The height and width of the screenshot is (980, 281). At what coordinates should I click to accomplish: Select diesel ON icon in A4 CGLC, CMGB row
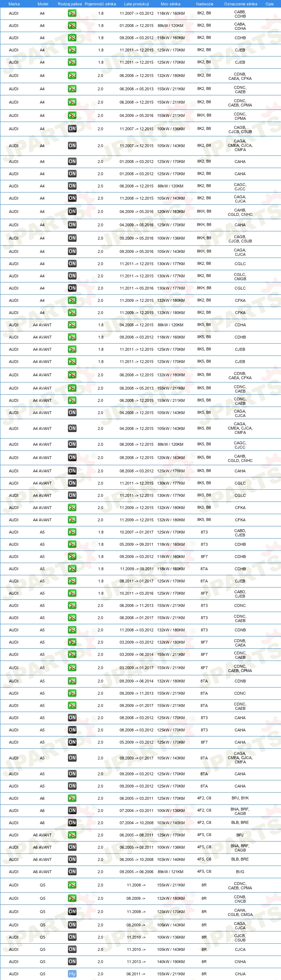72,276
